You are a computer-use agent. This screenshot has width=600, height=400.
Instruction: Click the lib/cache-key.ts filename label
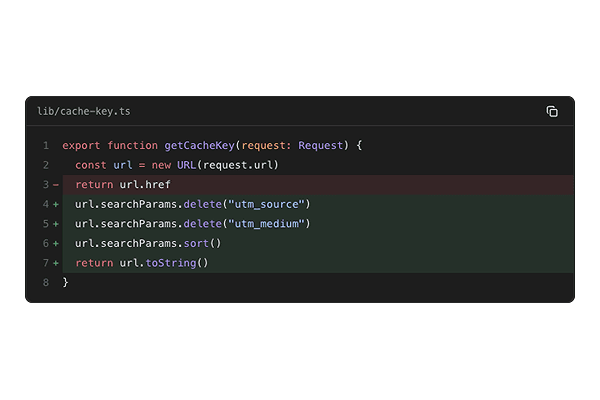[84, 111]
